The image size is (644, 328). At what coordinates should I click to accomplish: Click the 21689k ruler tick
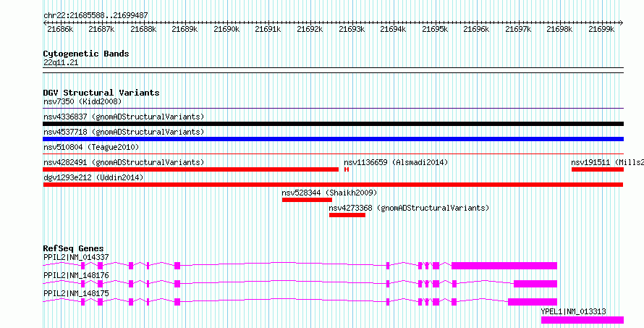point(185,29)
